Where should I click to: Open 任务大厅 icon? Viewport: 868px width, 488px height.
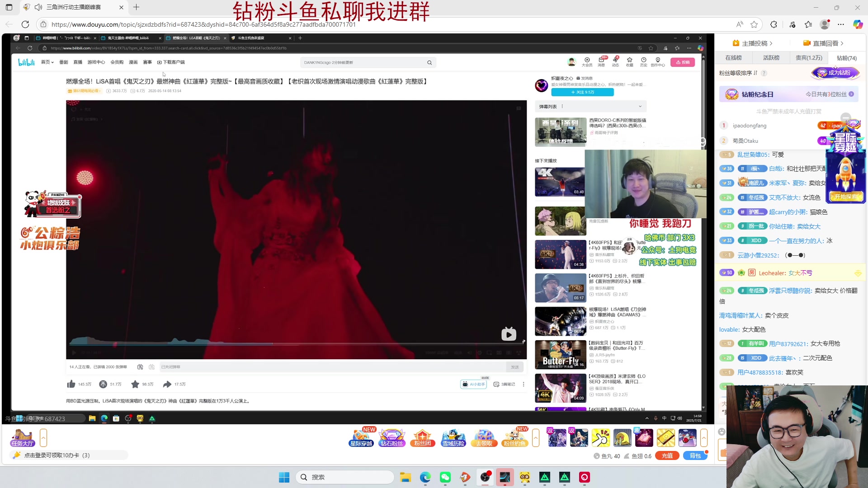23,438
